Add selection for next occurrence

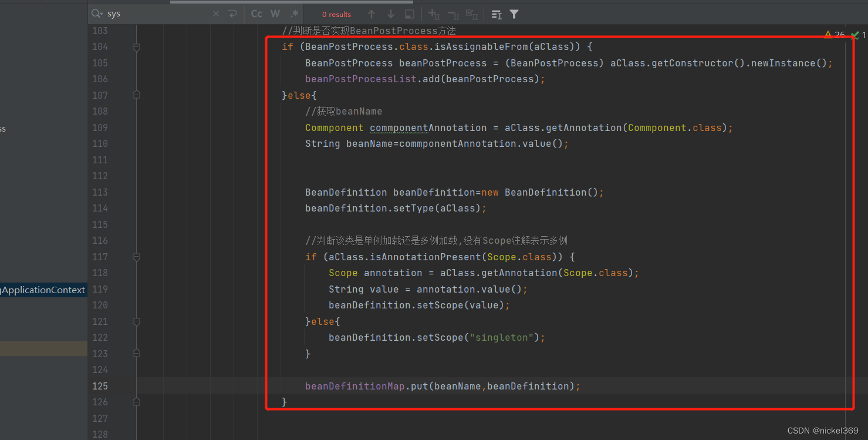434,14
